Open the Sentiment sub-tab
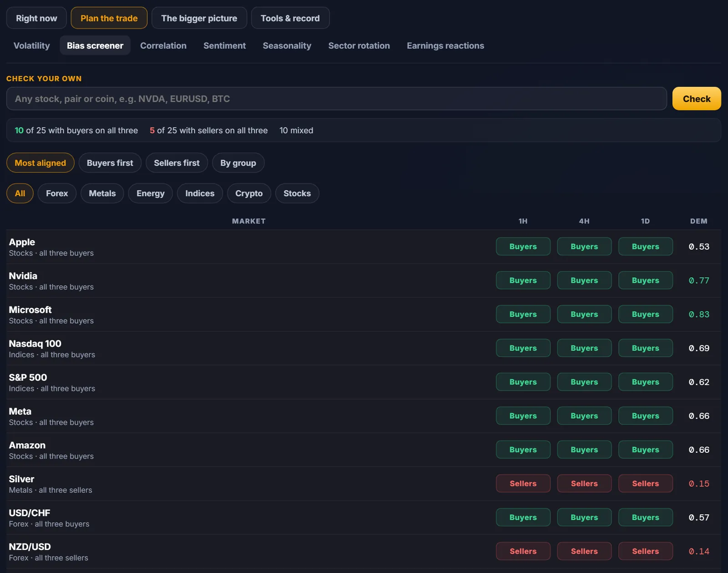Image resolution: width=728 pixels, height=573 pixels. pos(224,46)
